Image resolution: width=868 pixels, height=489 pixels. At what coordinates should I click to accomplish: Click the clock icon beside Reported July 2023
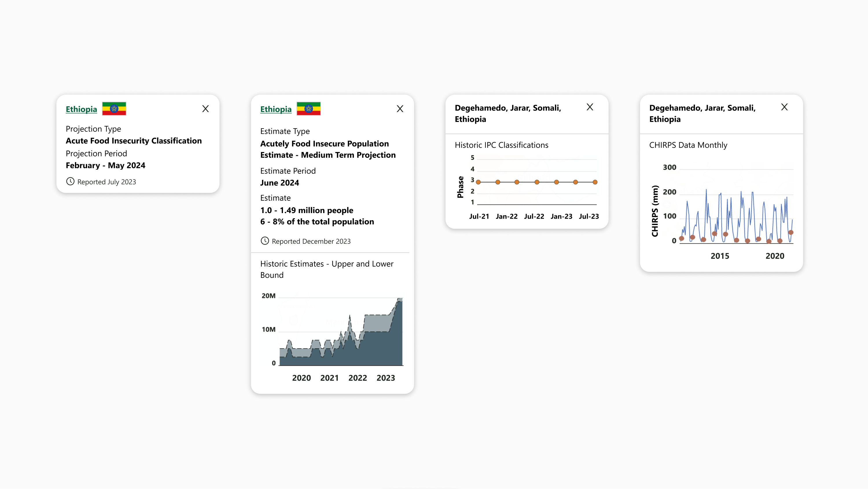point(70,182)
